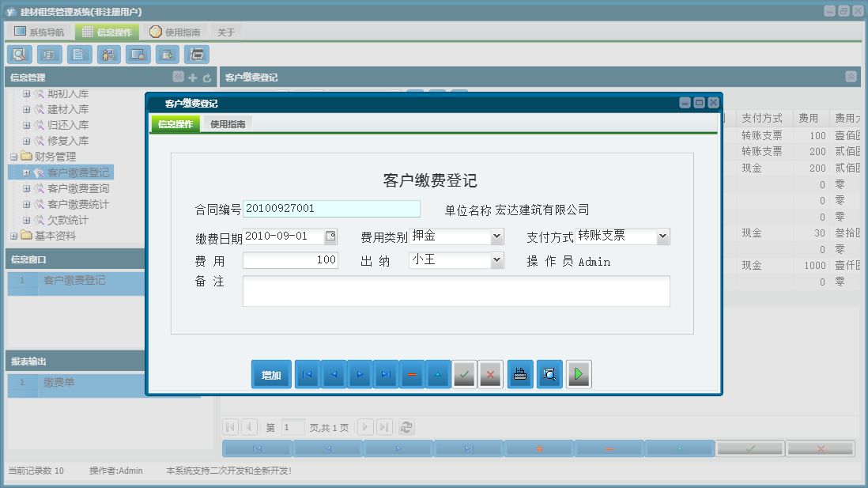Click the 备注 remarks text area
Screen dimensions: 868x488
point(456,291)
